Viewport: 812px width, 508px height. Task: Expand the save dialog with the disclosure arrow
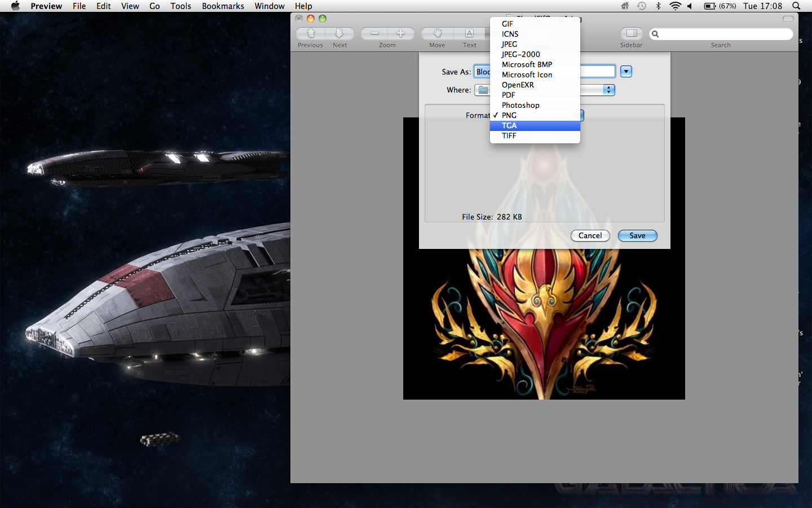click(626, 72)
